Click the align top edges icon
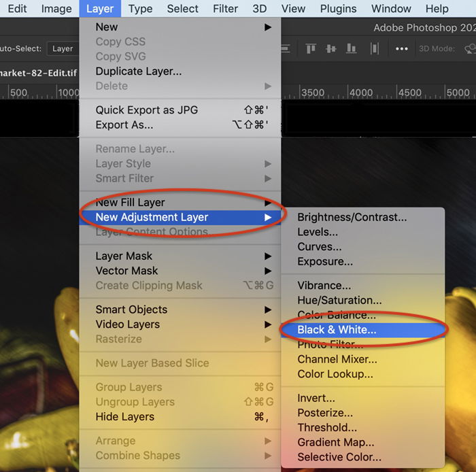Viewport: 476px width, 472px height. pos(311,48)
